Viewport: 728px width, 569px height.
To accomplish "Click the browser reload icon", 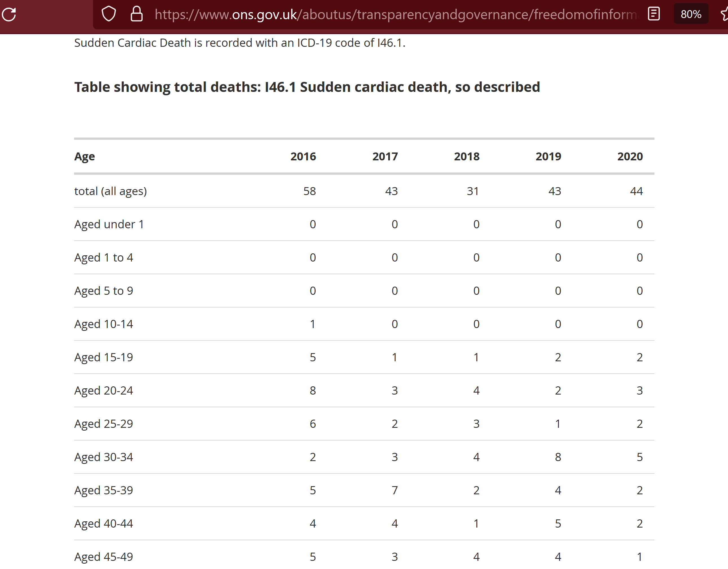I will point(9,14).
